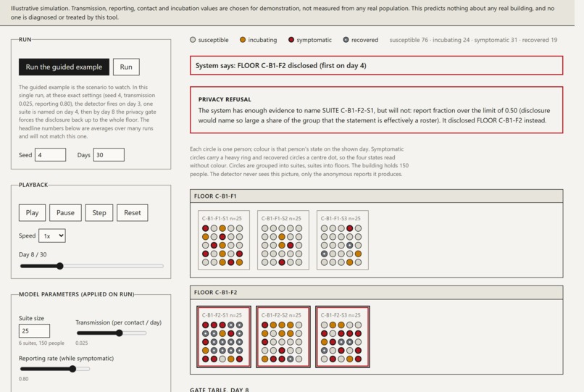The width and height of the screenshot is (584, 392).
Task: Click the FLOOR C-B1-F2 header
Action: [377, 293]
